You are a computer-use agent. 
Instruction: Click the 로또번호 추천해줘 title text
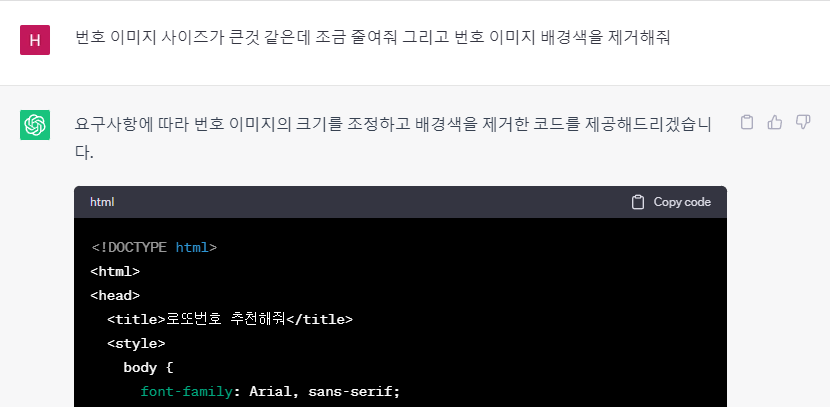coord(226,319)
